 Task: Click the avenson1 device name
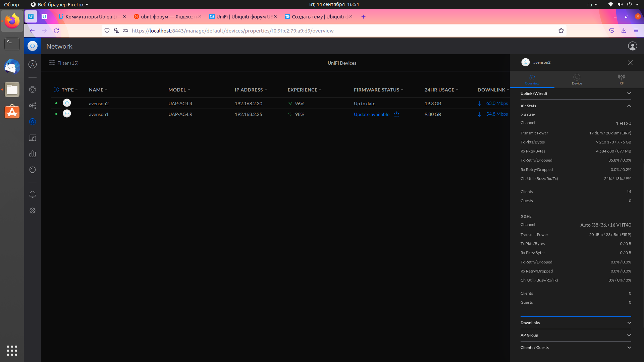[x=99, y=114]
